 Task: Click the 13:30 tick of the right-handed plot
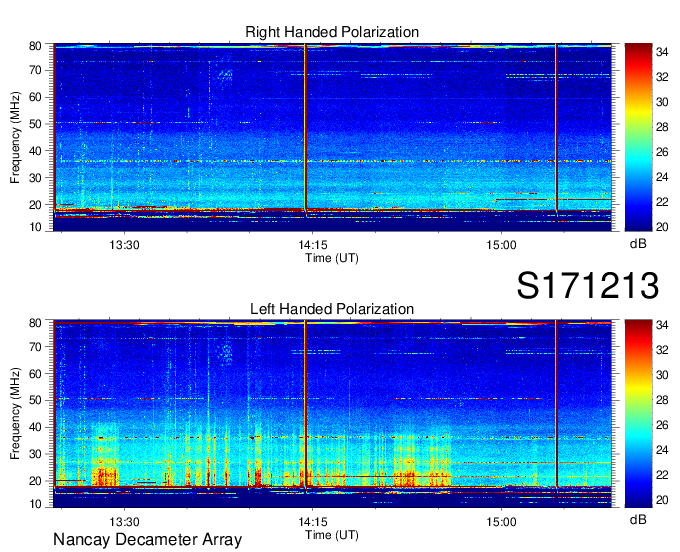pos(124,245)
